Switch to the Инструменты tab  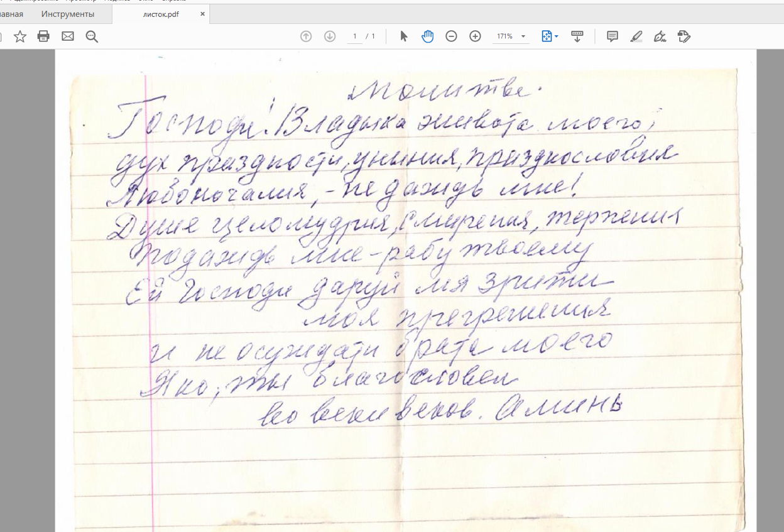(68, 14)
